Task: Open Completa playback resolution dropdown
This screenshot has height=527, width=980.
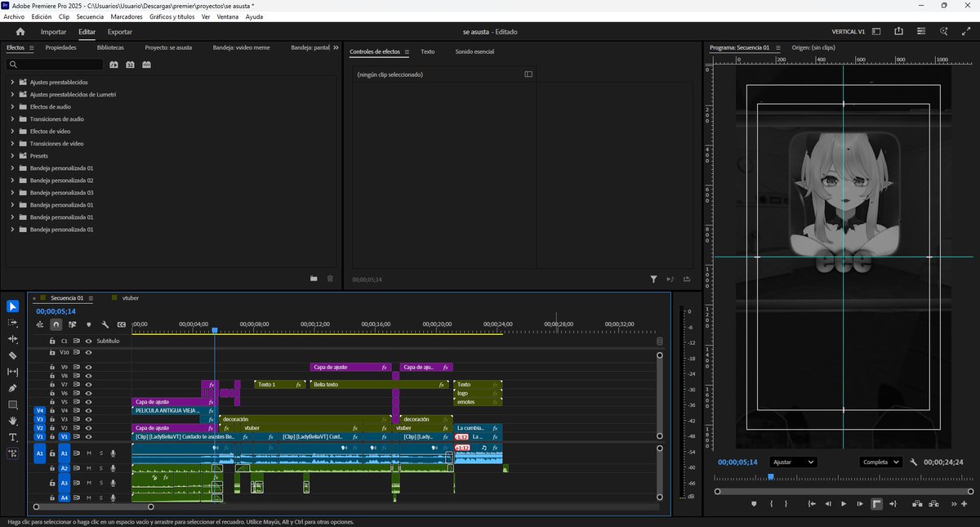Action: [881, 462]
